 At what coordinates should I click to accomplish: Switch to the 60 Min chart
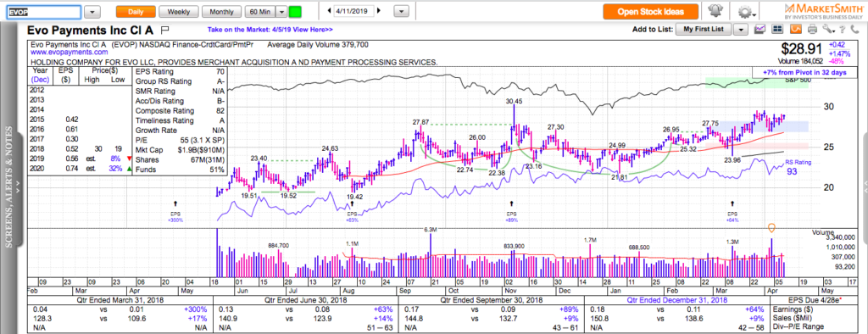pyautogui.click(x=260, y=11)
